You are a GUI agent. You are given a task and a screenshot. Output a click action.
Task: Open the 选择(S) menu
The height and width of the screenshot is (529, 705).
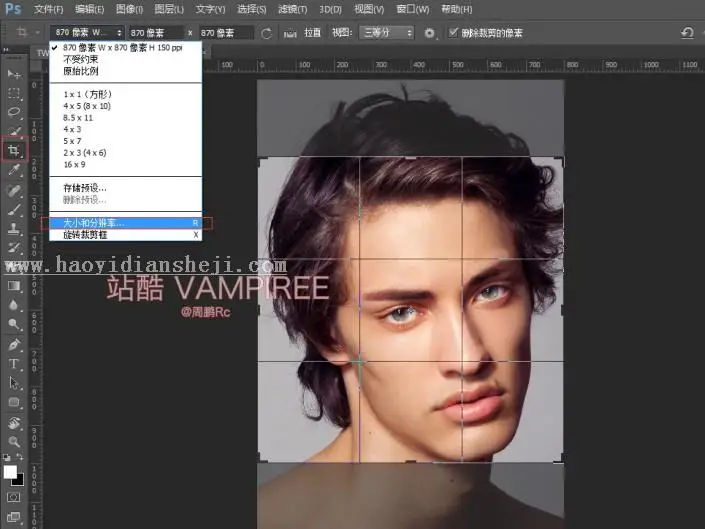click(x=251, y=9)
